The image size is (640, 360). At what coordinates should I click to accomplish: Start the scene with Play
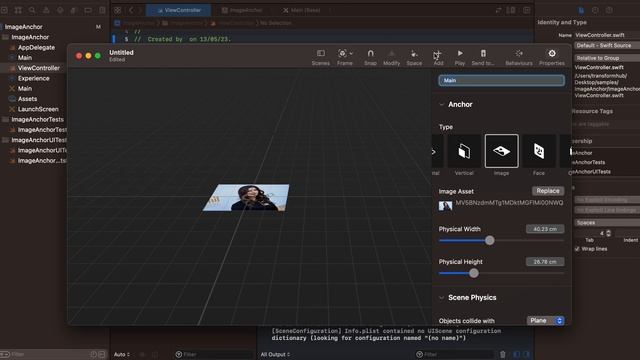click(460, 58)
